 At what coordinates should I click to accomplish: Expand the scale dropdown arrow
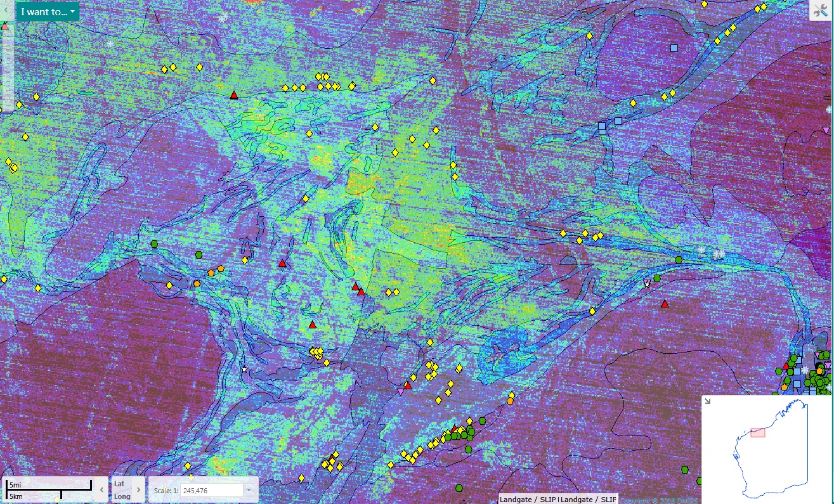(x=249, y=491)
